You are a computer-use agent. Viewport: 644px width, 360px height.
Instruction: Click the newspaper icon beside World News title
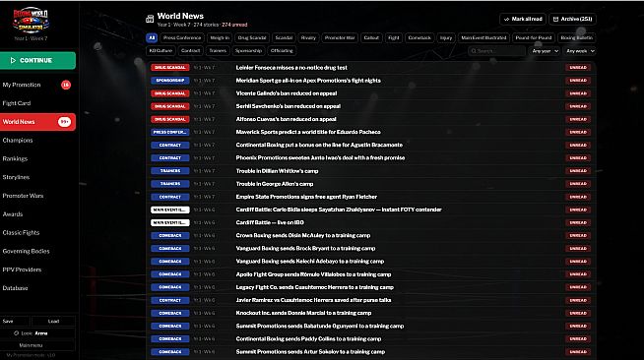[x=150, y=19]
